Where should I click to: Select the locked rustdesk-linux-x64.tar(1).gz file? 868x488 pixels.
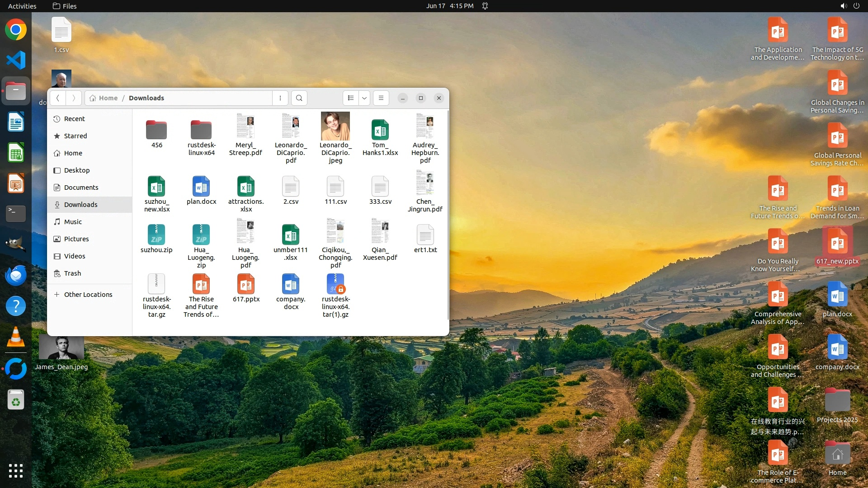point(335,285)
